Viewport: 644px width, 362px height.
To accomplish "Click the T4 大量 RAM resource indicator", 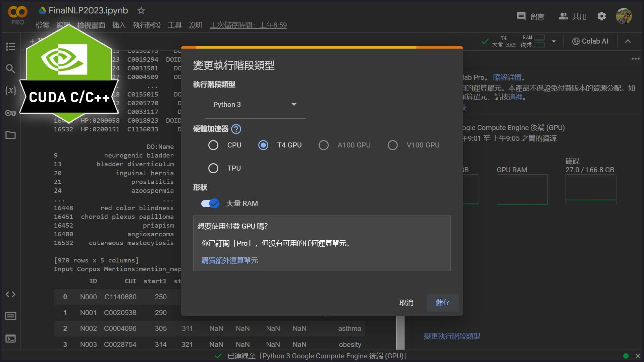I will tap(518, 41).
